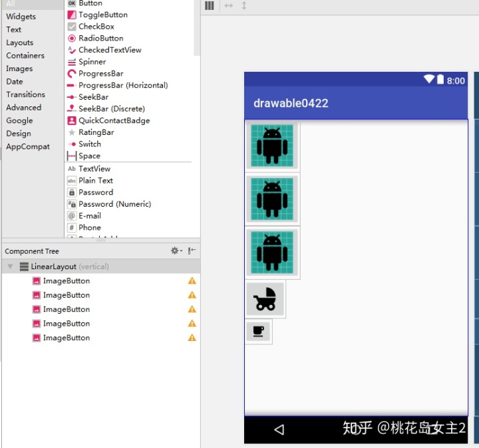
Task: Select the Phone # icon
Action: (71, 228)
